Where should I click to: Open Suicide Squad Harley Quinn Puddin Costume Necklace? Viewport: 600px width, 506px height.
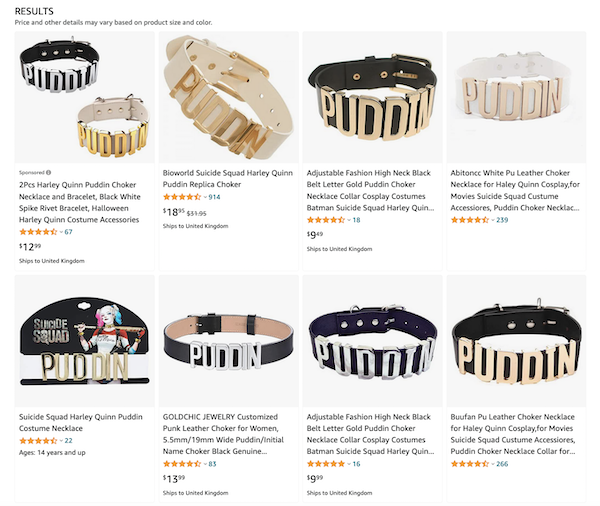pyautogui.click(x=81, y=423)
